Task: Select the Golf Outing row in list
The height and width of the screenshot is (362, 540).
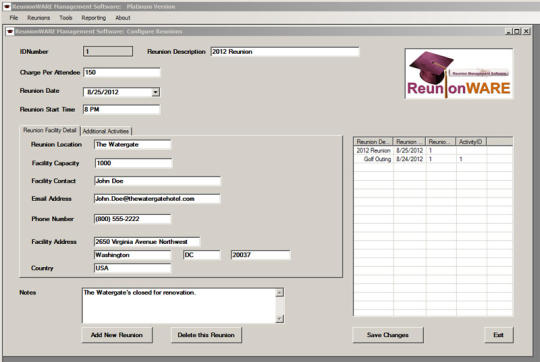Action: coord(433,159)
